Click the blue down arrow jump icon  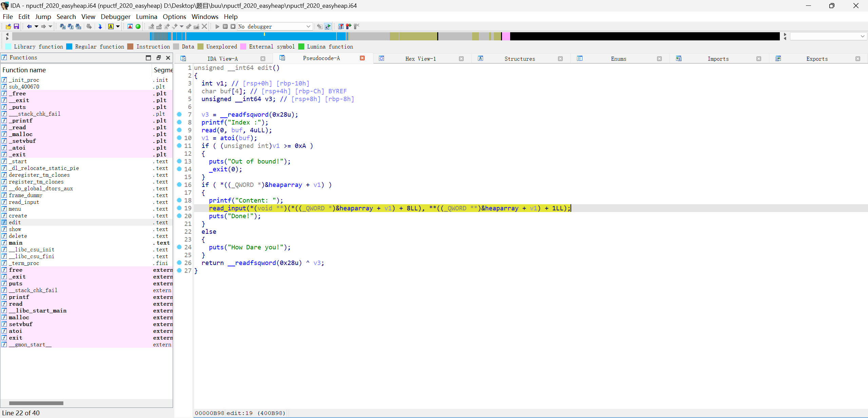point(100,26)
